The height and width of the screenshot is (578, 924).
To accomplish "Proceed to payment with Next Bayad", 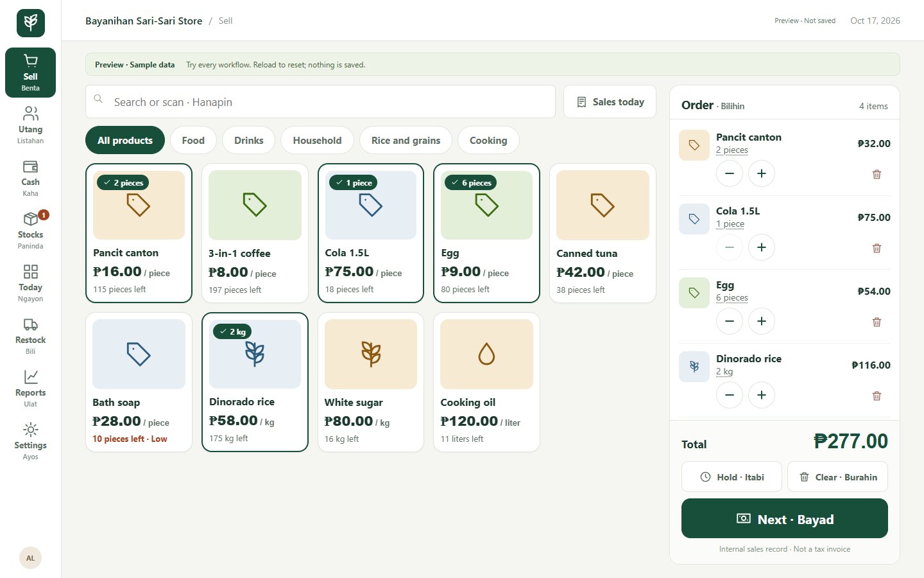I will [x=785, y=519].
